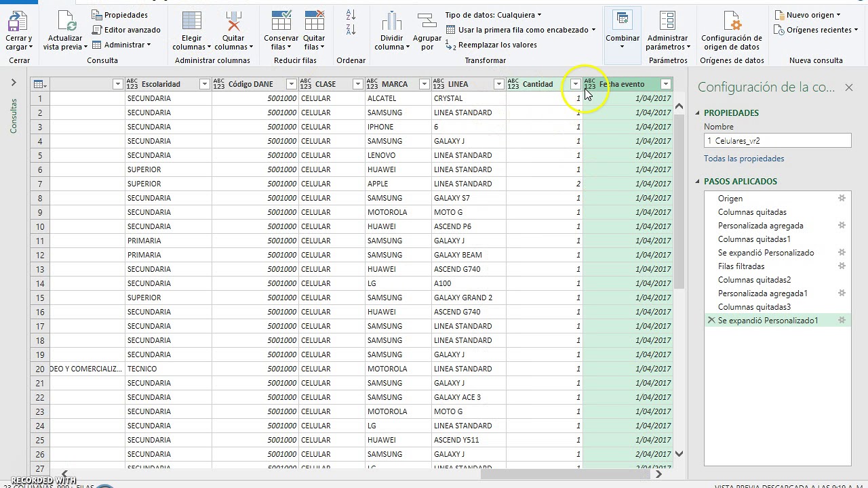Screen dimensions: 868x488
Task: Click the horizontal scrollbar right arrow
Action: [658, 474]
